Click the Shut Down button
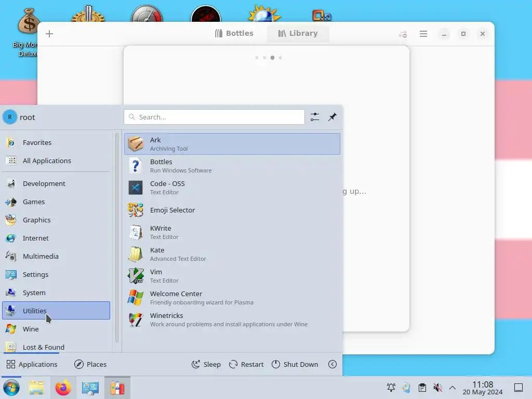The height and width of the screenshot is (399, 532). [x=295, y=364]
